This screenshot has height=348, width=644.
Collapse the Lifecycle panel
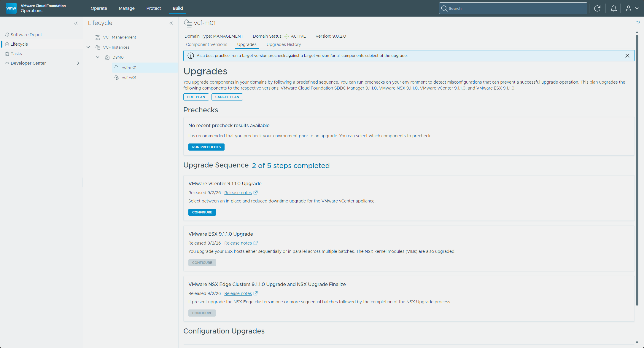[x=171, y=23]
